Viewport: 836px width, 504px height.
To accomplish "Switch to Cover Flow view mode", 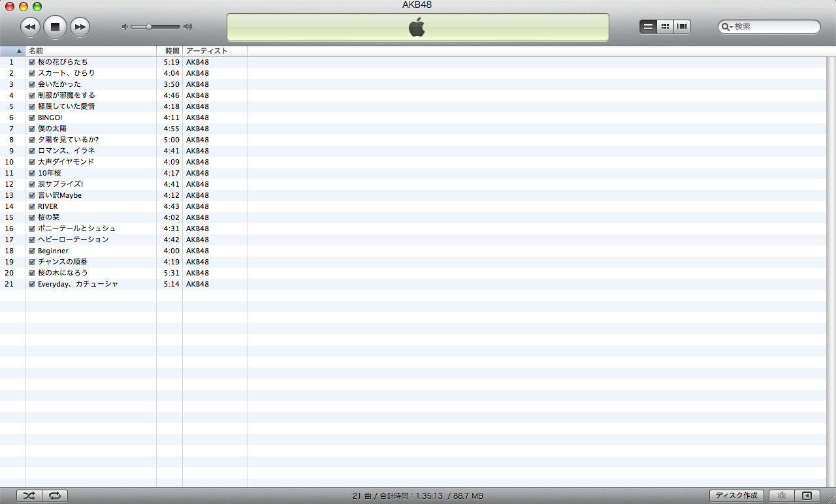I will point(683,27).
